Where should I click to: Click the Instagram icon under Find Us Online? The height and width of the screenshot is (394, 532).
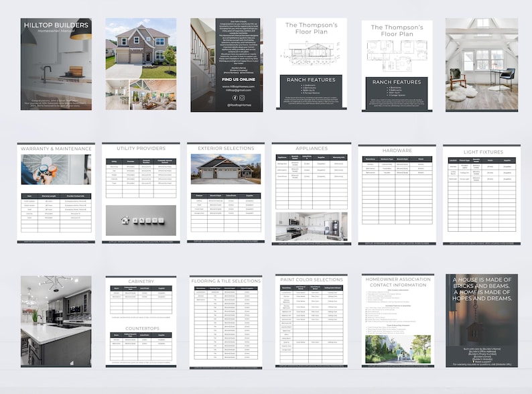[x=242, y=98]
